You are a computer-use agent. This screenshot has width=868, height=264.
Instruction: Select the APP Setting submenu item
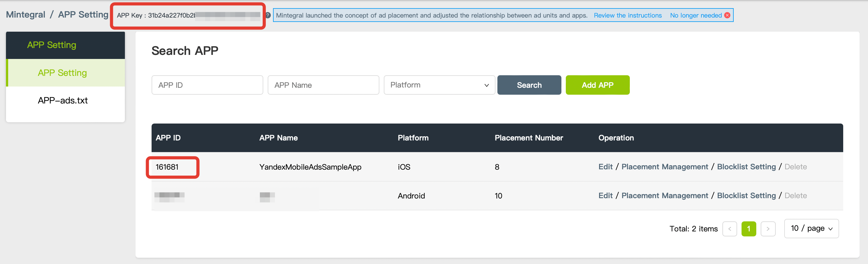62,73
